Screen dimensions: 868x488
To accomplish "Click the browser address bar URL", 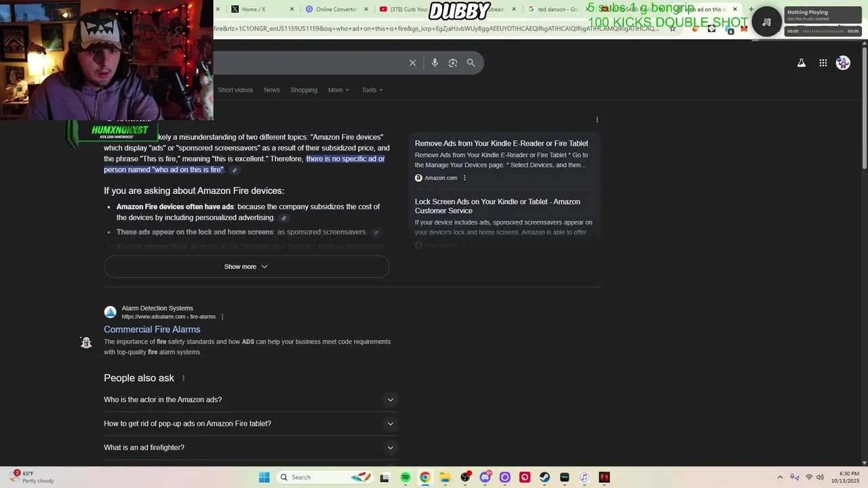I will click(436, 28).
